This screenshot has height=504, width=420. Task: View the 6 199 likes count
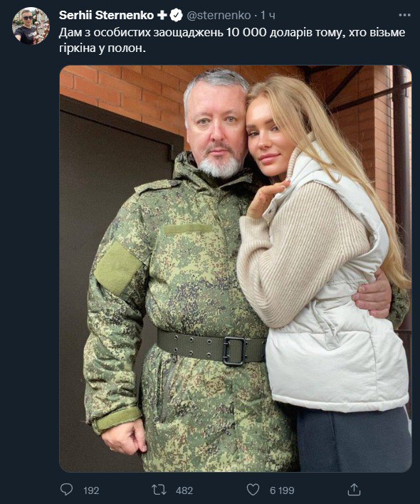pyautogui.click(x=282, y=490)
